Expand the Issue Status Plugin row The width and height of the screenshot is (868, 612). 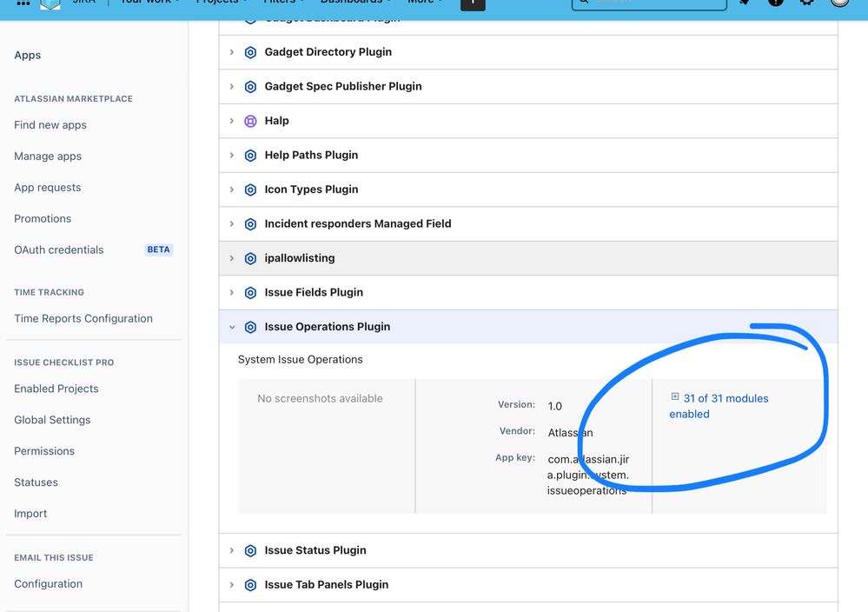[x=232, y=550]
